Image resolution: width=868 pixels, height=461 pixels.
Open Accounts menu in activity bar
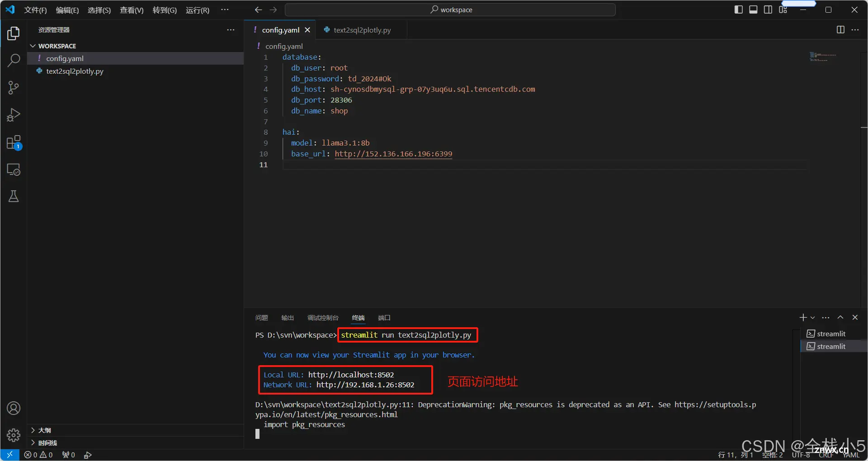[14, 408]
